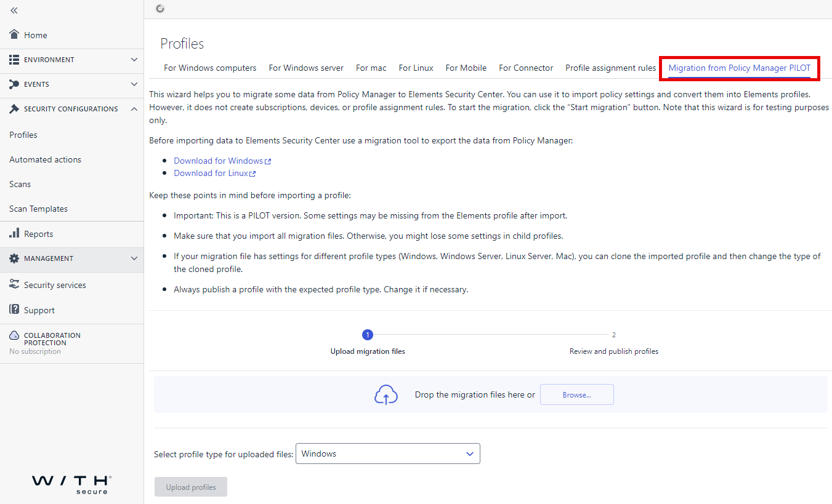The image size is (832, 504).
Task: Click step 2 Review and publish profiles
Action: point(614,343)
